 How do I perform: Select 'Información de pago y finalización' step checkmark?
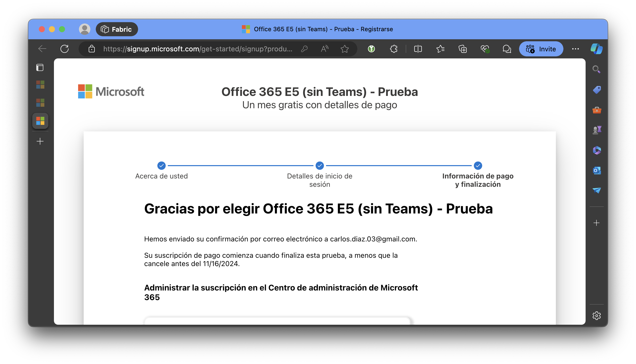click(478, 166)
